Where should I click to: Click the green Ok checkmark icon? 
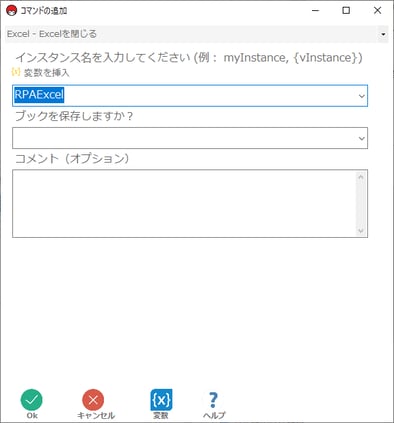tap(32, 400)
